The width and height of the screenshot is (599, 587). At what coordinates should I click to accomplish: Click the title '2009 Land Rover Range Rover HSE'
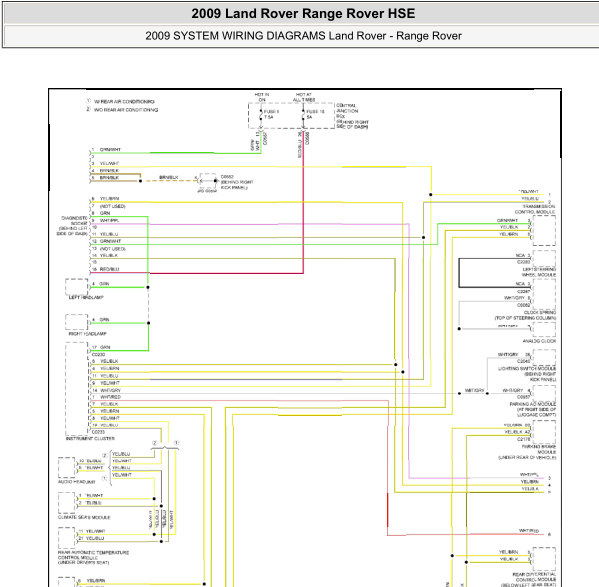[x=303, y=14]
